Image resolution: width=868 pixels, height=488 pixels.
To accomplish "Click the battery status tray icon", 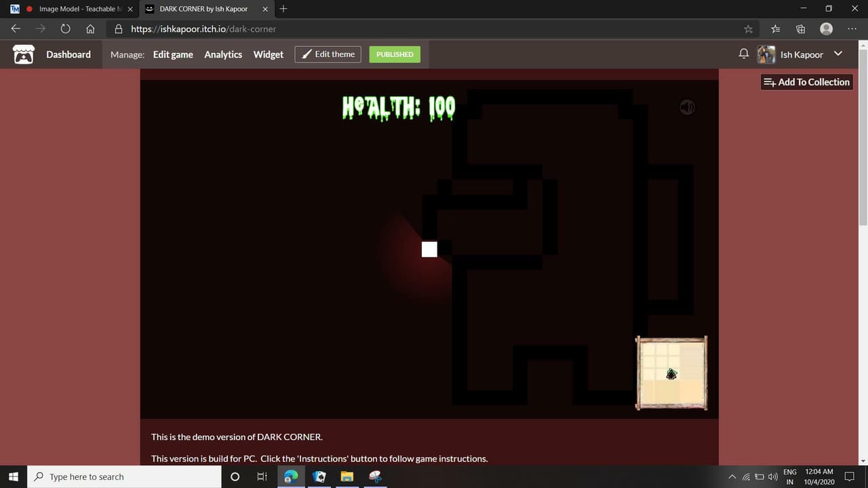I will click(x=759, y=477).
